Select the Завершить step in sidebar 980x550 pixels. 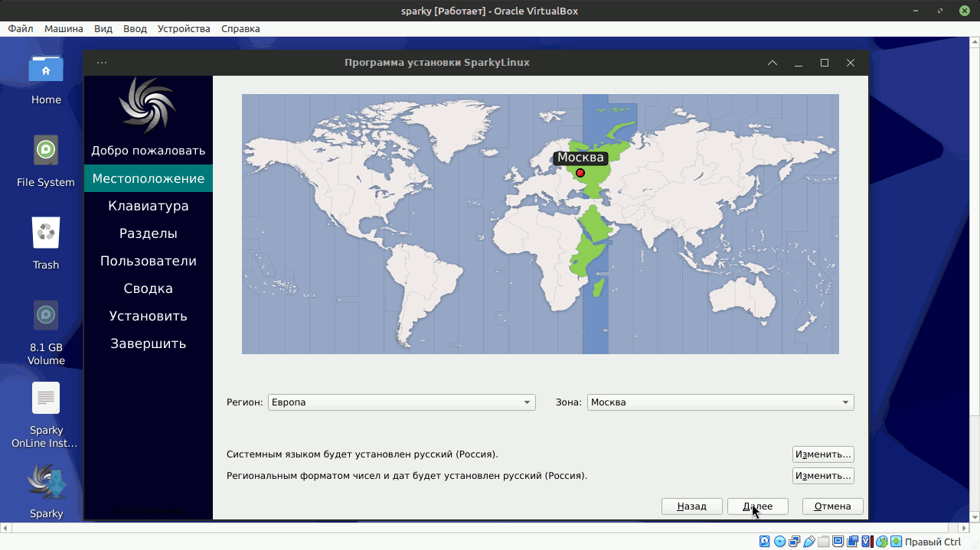(149, 343)
